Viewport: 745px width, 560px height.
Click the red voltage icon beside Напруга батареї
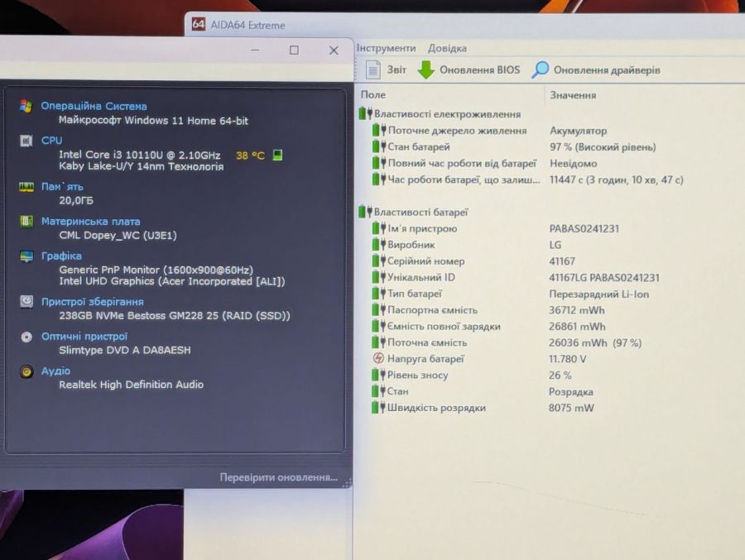[378, 359]
